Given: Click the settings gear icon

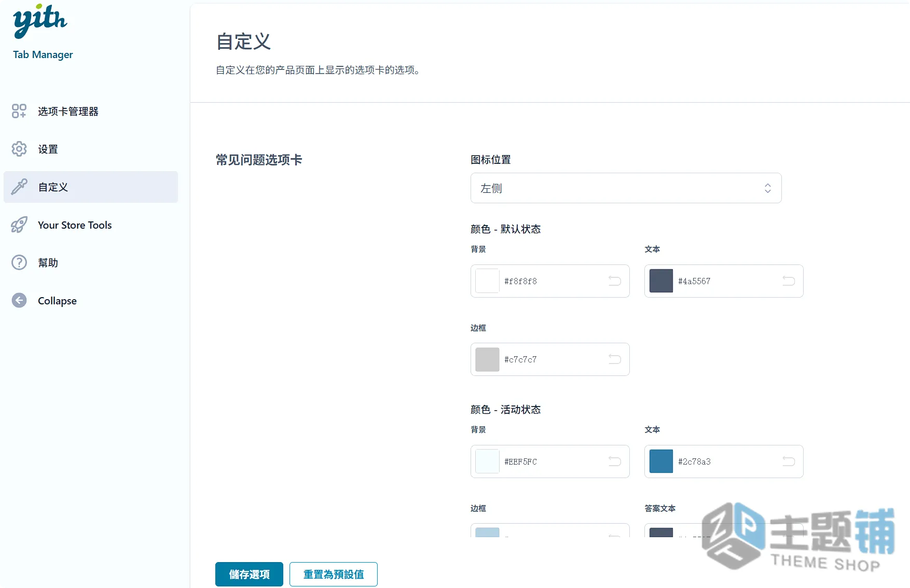Looking at the screenshot, I should pyautogui.click(x=19, y=149).
